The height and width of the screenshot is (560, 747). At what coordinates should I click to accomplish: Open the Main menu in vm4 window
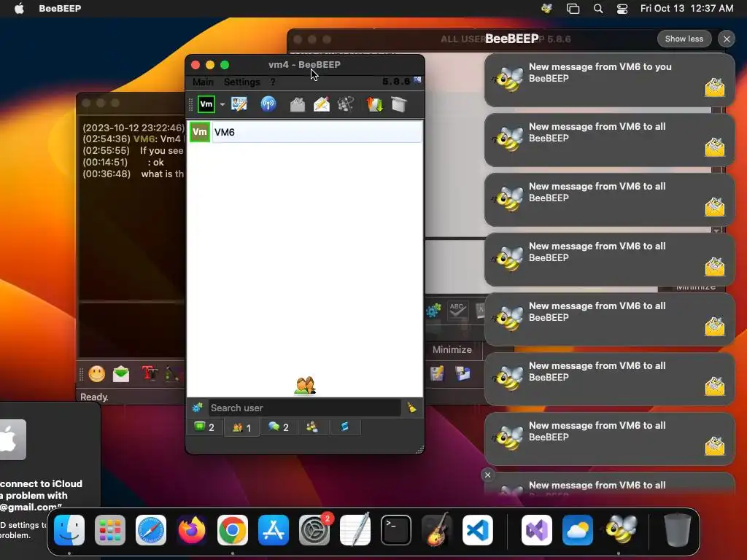203,82
